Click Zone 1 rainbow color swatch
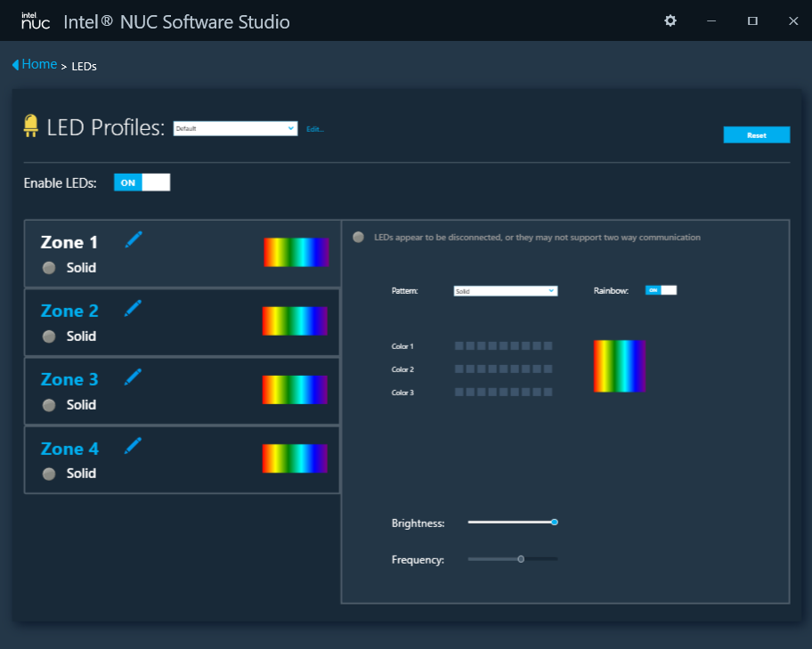 tap(296, 252)
